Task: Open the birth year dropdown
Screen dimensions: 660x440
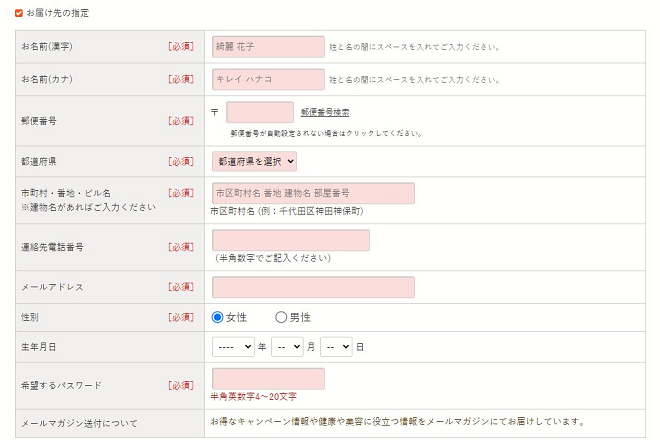Action: click(234, 346)
